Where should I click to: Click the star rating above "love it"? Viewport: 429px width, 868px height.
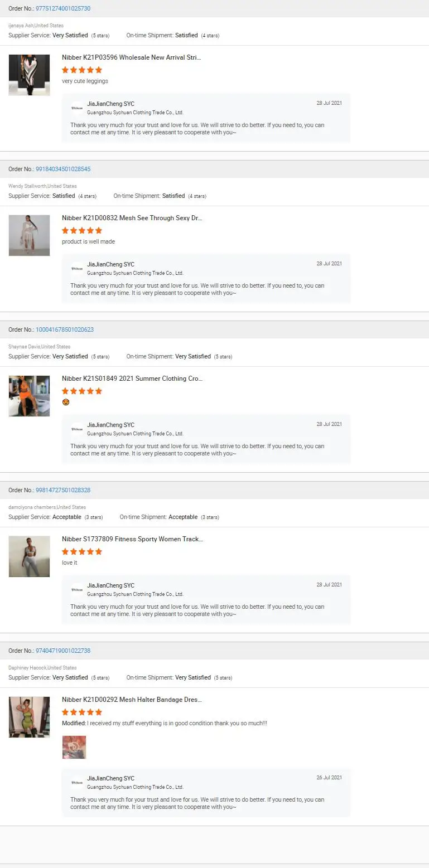click(x=82, y=552)
